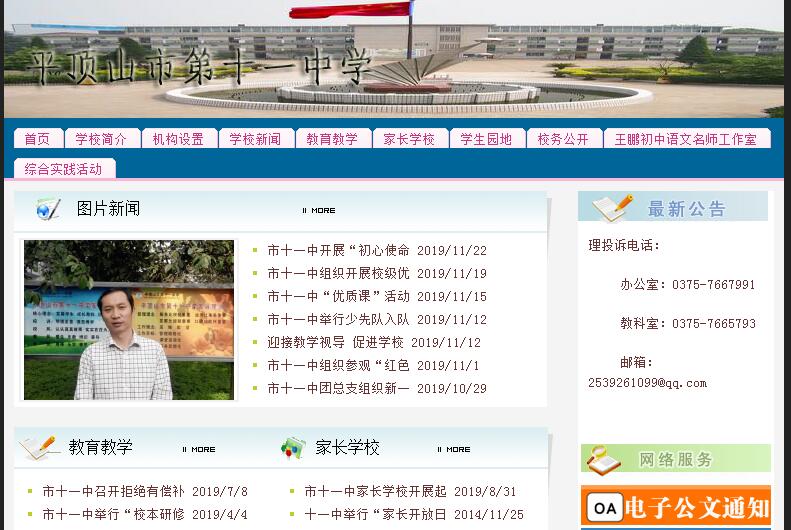Switch to the 学生园地 tab
This screenshot has height=530, width=791.
pyautogui.click(x=487, y=139)
